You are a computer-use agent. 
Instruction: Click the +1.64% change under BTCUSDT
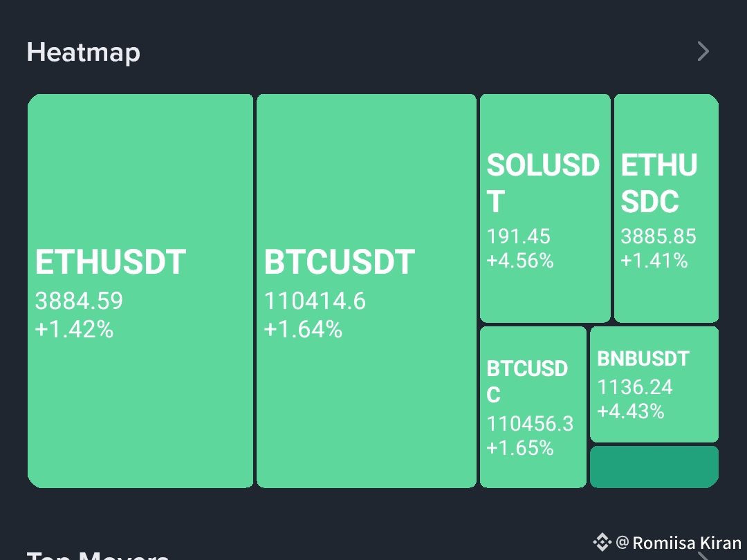(x=303, y=330)
